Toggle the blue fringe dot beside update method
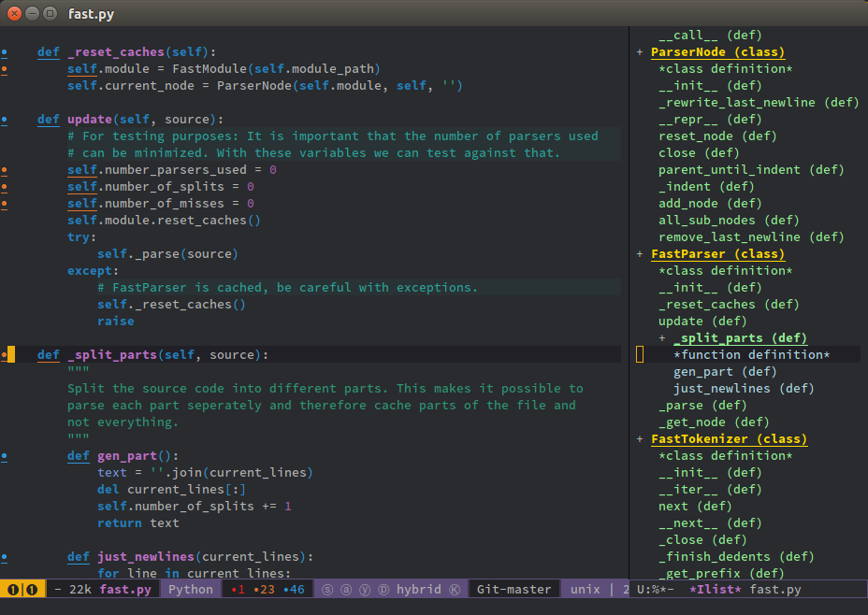 (x=5, y=119)
